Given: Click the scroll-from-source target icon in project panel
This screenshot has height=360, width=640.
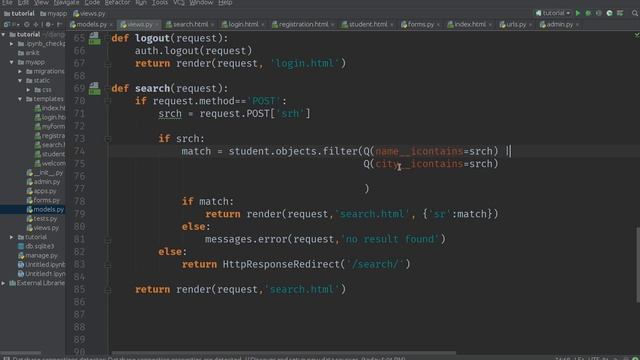Looking at the screenshot, I should pos(27,24).
